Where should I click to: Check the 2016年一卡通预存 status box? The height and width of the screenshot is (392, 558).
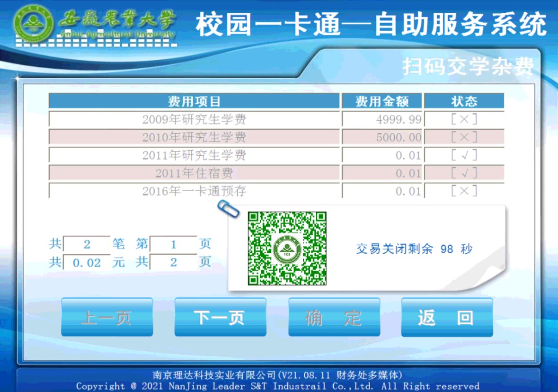(x=463, y=191)
